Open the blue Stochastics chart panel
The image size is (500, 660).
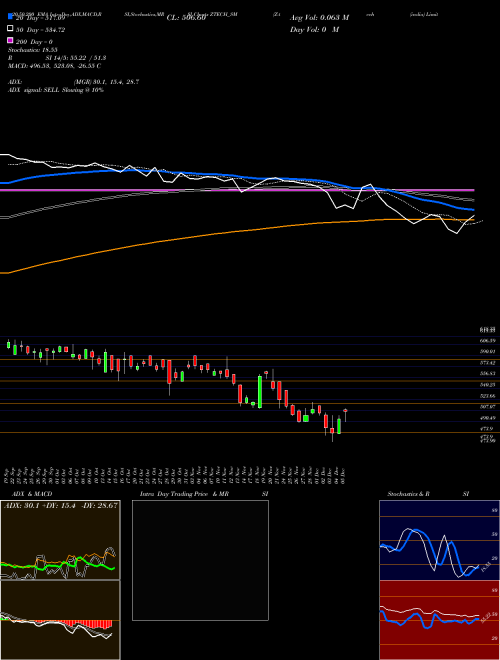(439, 540)
